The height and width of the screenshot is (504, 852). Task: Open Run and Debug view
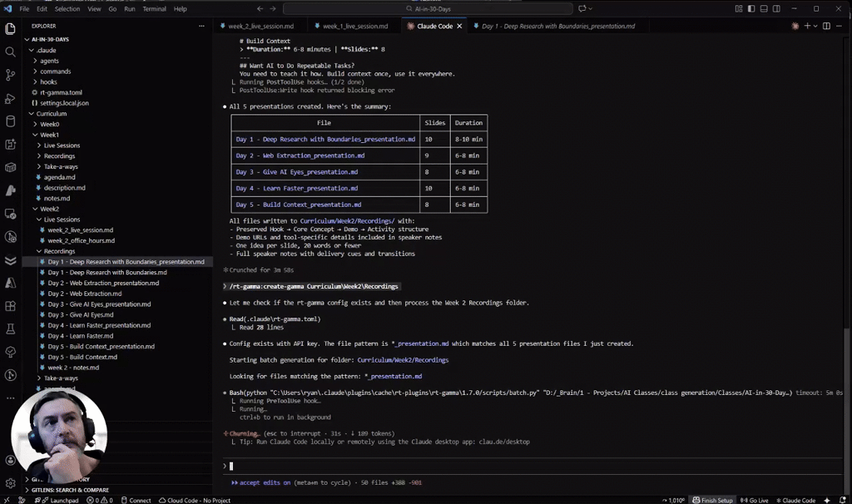(10, 98)
